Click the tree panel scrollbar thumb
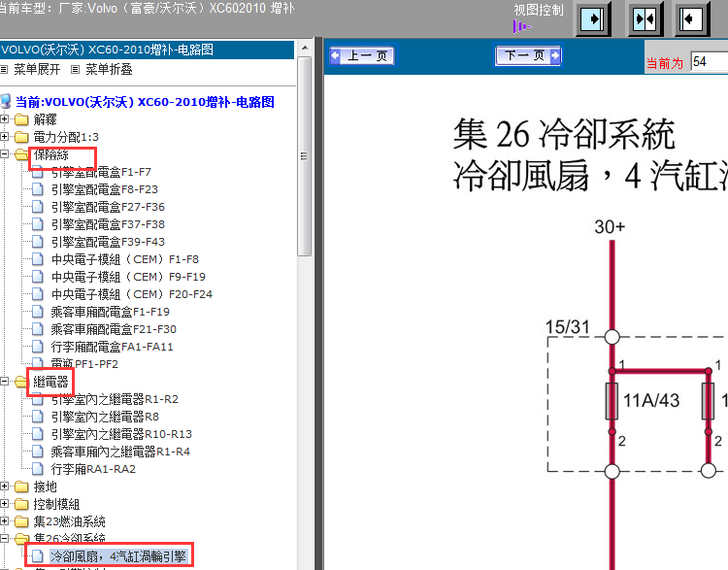The width and height of the screenshot is (728, 570). (305, 156)
